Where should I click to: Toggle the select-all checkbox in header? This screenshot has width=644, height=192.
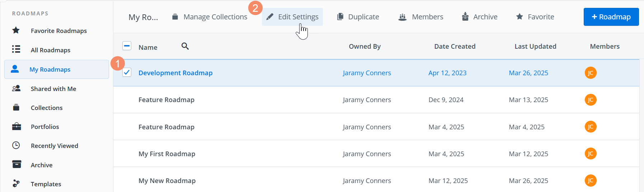127,46
